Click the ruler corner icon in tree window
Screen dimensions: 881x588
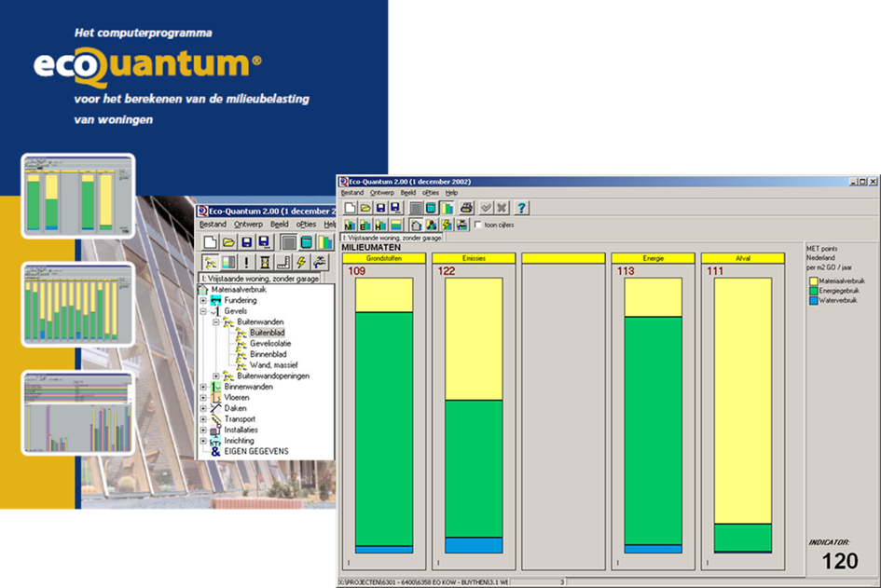click(x=283, y=262)
